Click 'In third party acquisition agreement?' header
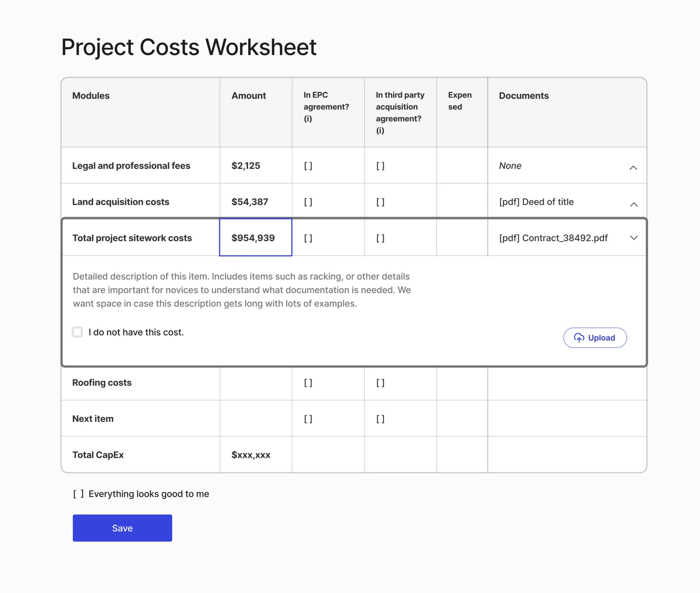Viewport: 700px width, 593px height. click(x=400, y=112)
